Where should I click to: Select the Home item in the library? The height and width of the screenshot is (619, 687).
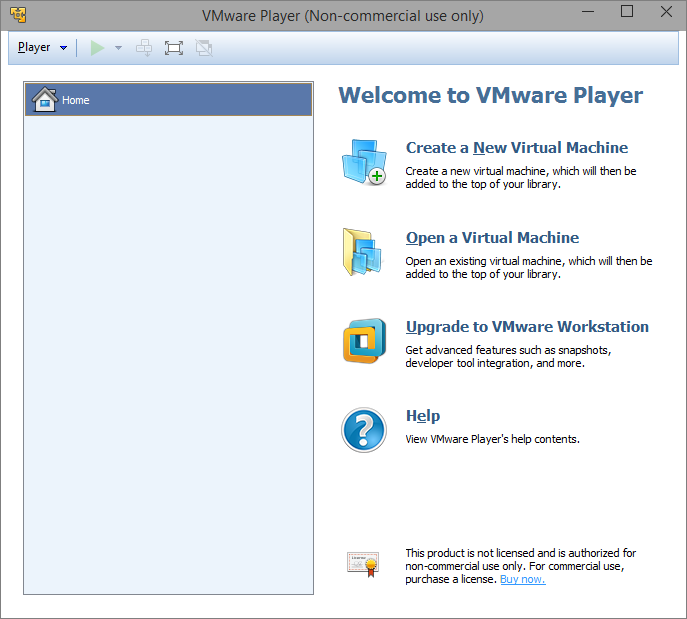coord(169,100)
